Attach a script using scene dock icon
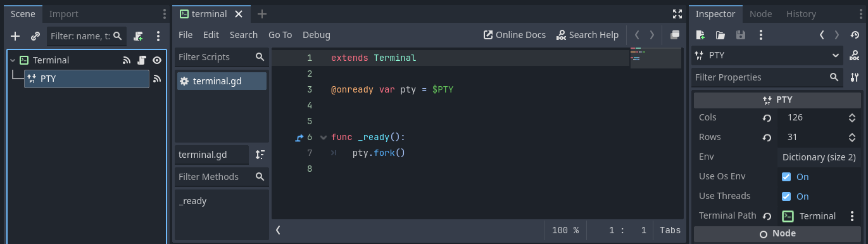The height and width of the screenshot is (244, 868). click(138, 36)
